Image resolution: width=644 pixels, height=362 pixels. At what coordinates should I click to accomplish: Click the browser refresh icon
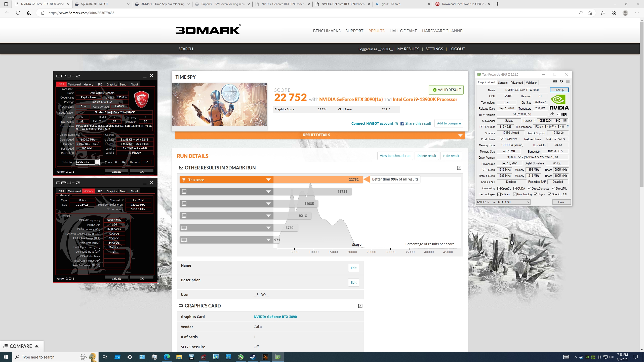point(18,13)
